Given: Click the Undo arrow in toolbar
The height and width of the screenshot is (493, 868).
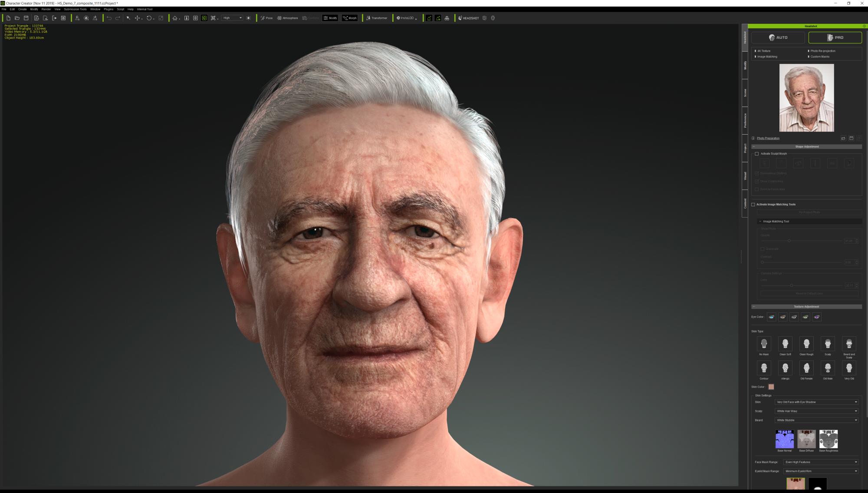Looking at the screenshot, I should click(109, 18).
